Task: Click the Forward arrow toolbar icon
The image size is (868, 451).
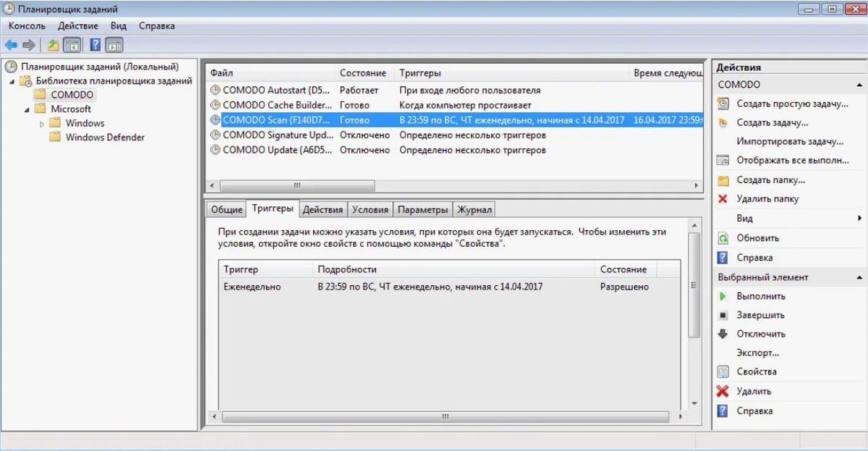Action: point(29,45)
